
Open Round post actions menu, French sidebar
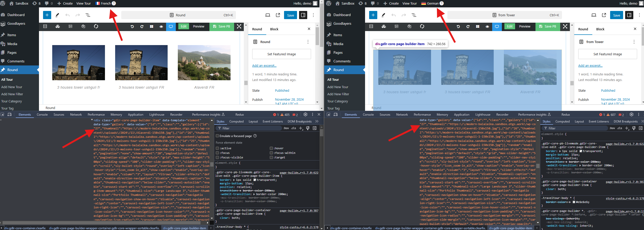308,42
